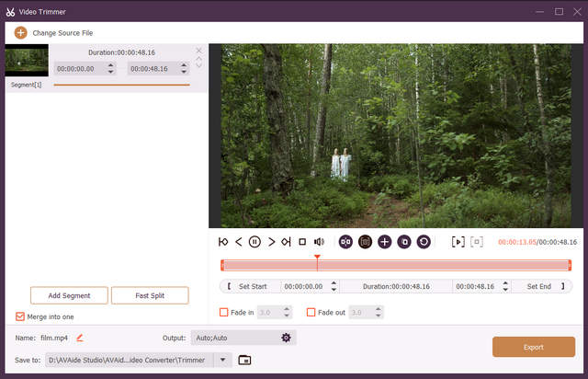The image size is (588, 379).
Task: Click the circular reset arrow icon
Action: pyautogui.click(x=424, y=242)
